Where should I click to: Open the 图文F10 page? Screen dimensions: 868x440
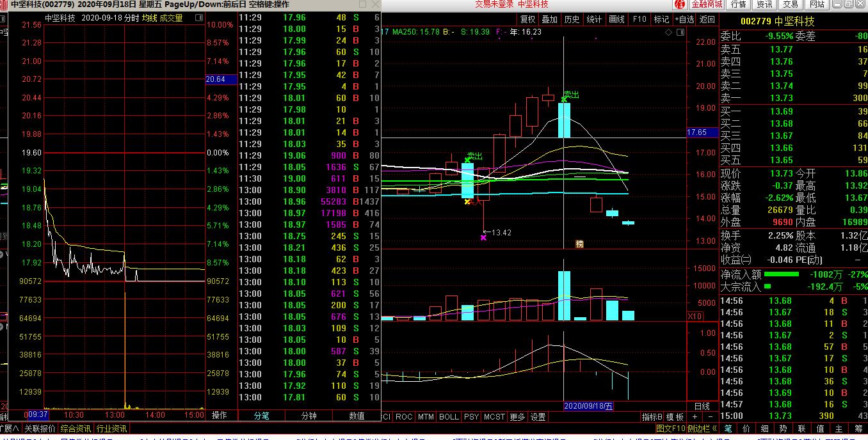671,428
